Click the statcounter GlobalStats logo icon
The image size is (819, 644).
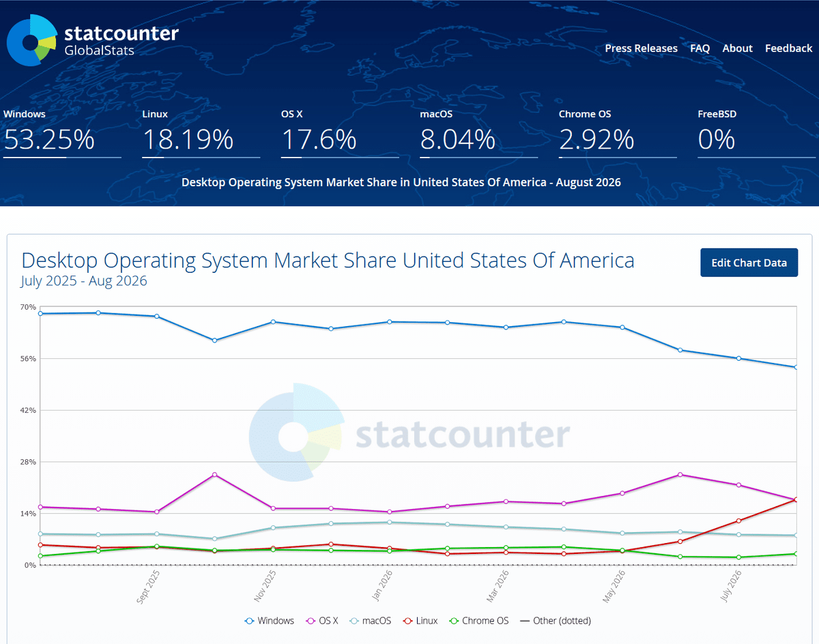click(x=31, y=40)
